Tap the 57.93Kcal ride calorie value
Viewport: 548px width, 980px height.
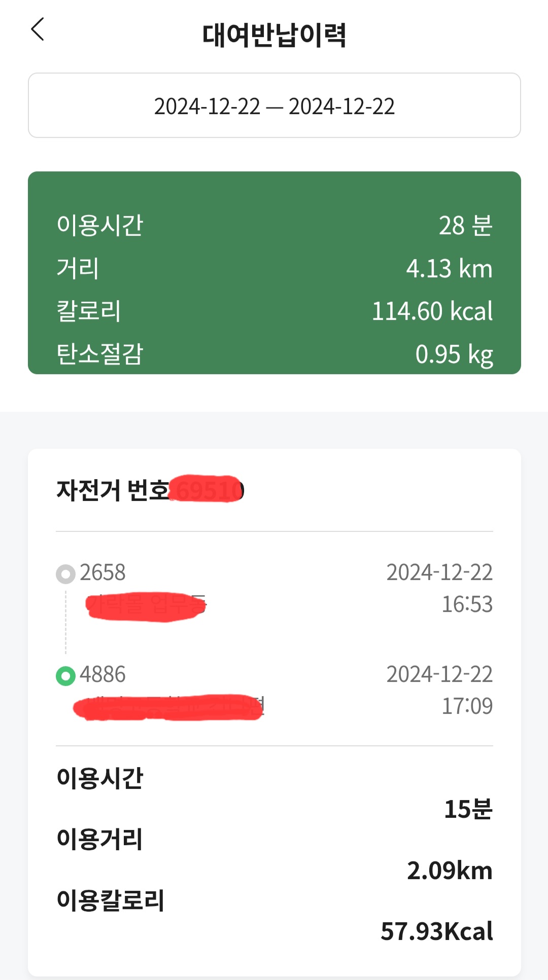[x=437, y=931]
